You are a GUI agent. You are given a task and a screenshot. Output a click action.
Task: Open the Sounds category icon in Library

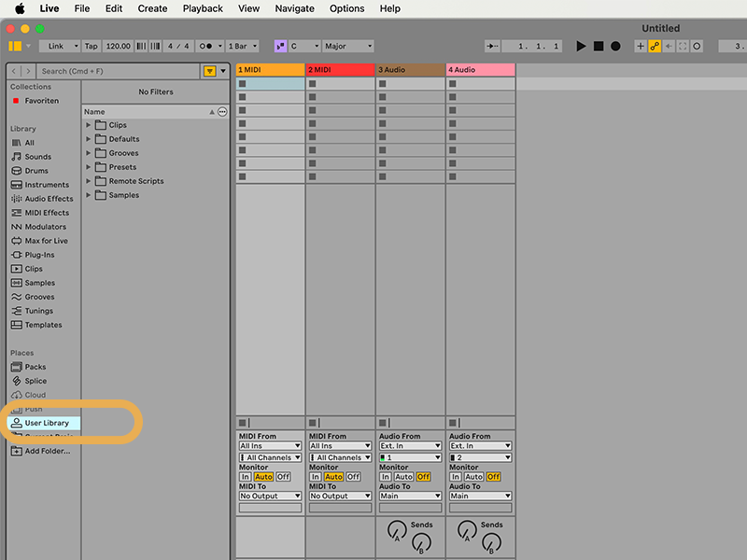tap(17, 157)
